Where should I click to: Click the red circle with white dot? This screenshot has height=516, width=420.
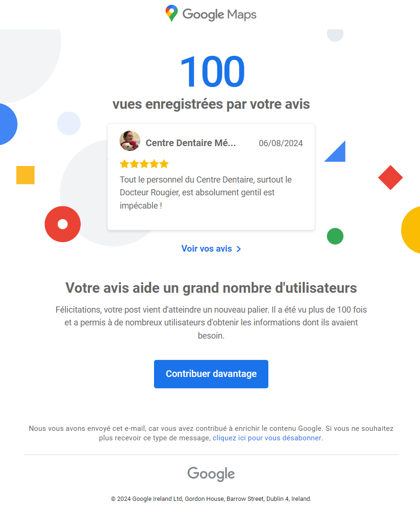click(x=62, y=224)
